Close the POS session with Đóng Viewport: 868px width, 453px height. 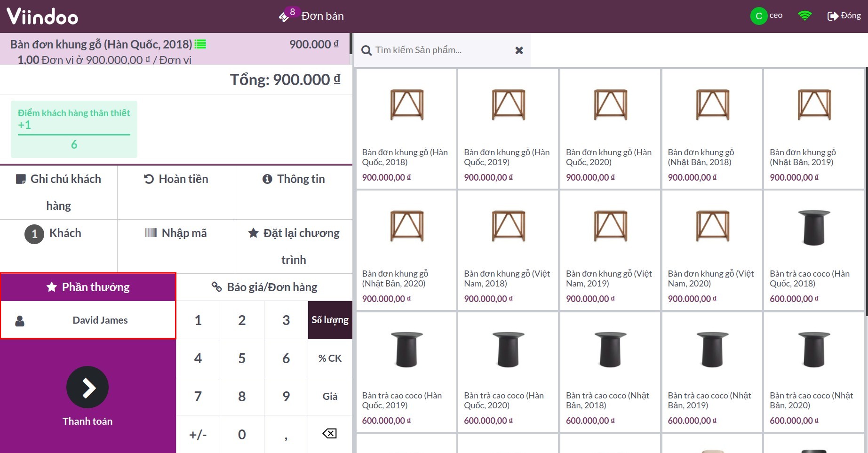(x=844, y=16)
